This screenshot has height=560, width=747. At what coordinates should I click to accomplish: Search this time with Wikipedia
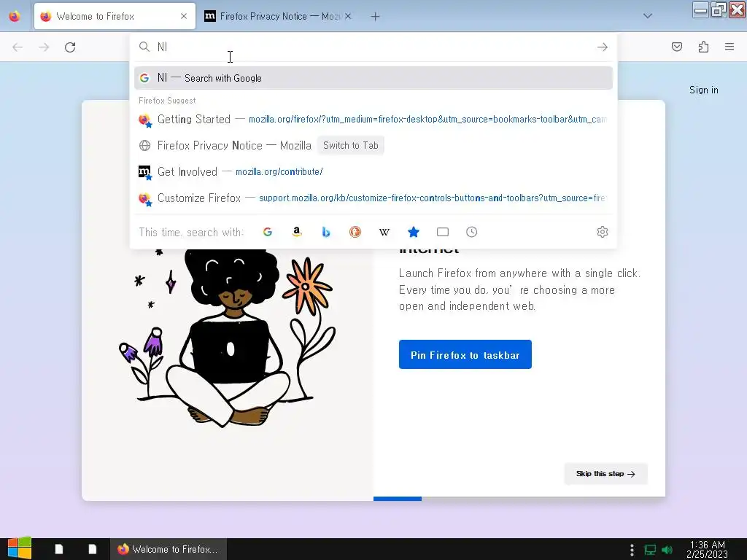[384, 232]
